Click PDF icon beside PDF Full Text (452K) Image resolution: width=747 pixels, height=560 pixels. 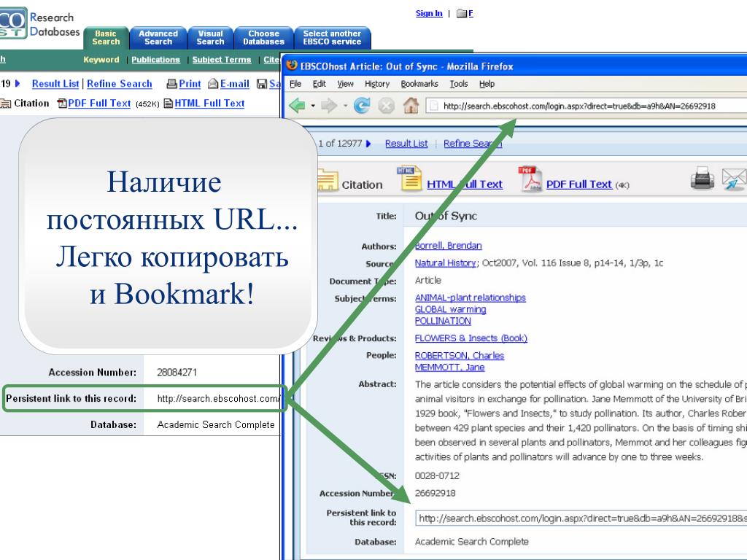[x=62, y=104]
